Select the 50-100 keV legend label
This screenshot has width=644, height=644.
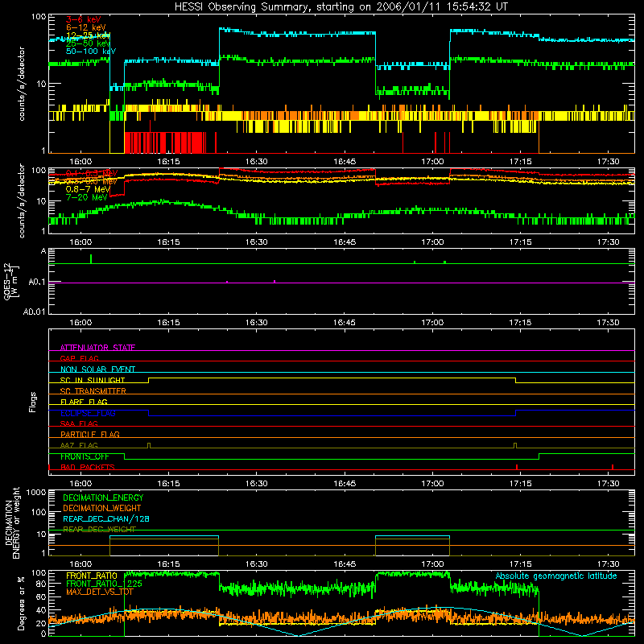coord(91,52)
